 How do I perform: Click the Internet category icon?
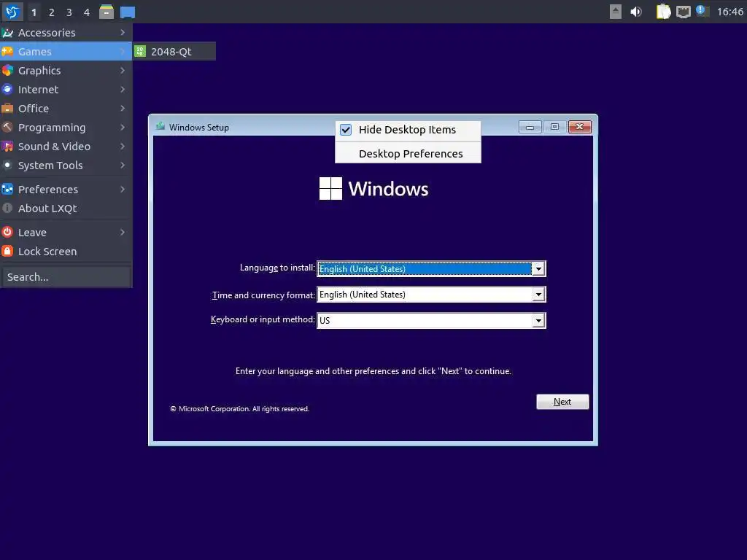pyautogui.click(x=7, y=90)
